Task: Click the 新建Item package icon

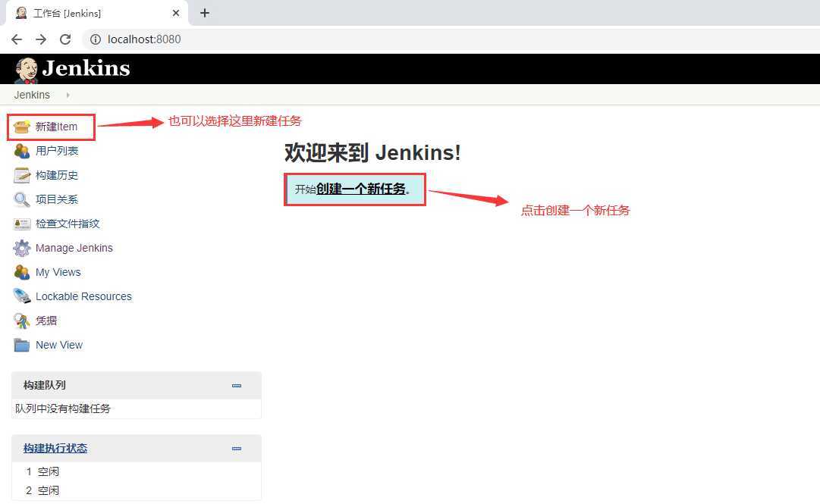Action: [x=21, y=127]
